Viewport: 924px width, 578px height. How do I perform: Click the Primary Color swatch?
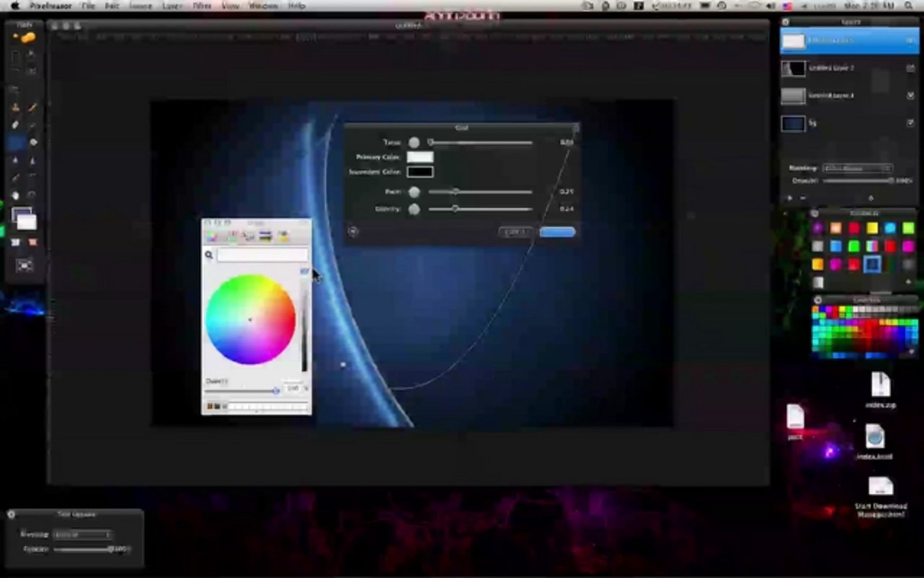[420, 157]
